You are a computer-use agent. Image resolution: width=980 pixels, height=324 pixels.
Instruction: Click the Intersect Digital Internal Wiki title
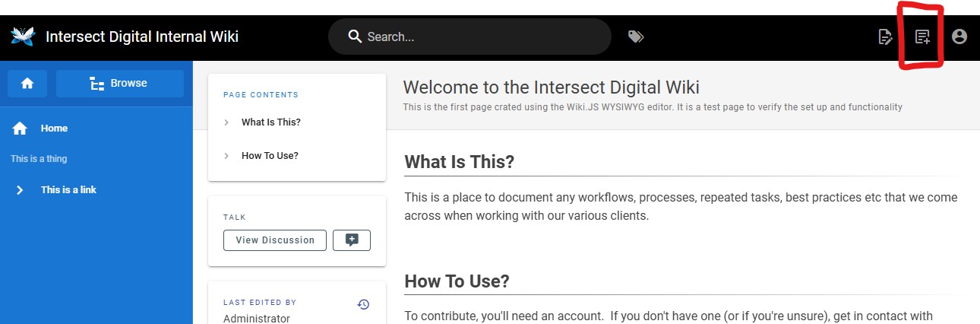pos(142,37)
